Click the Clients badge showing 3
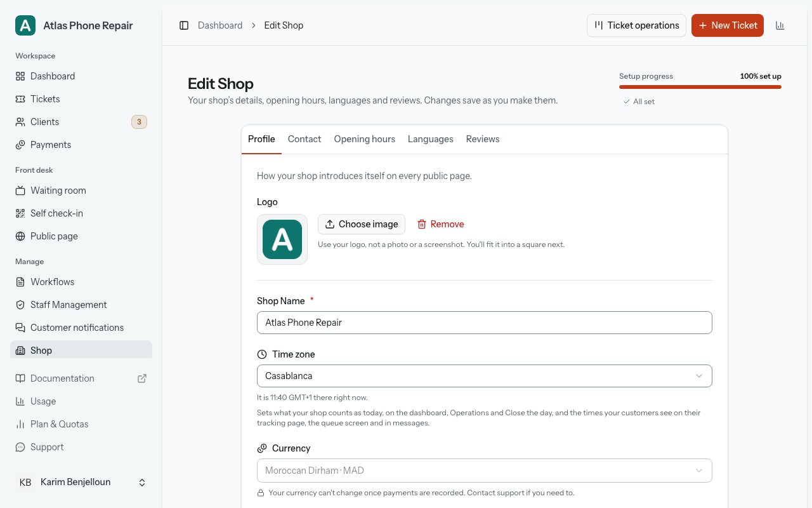812x508 pixels. coord(139,122)
